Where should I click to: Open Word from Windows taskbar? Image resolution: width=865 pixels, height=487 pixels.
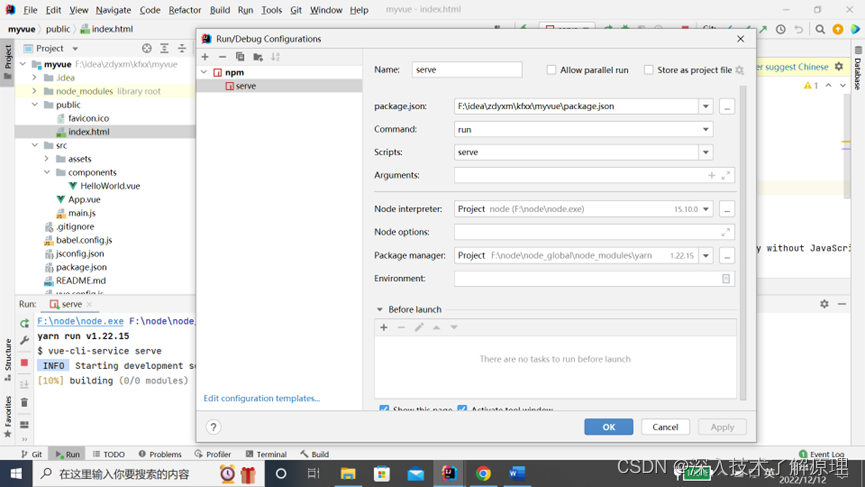[x=517, y=474]
